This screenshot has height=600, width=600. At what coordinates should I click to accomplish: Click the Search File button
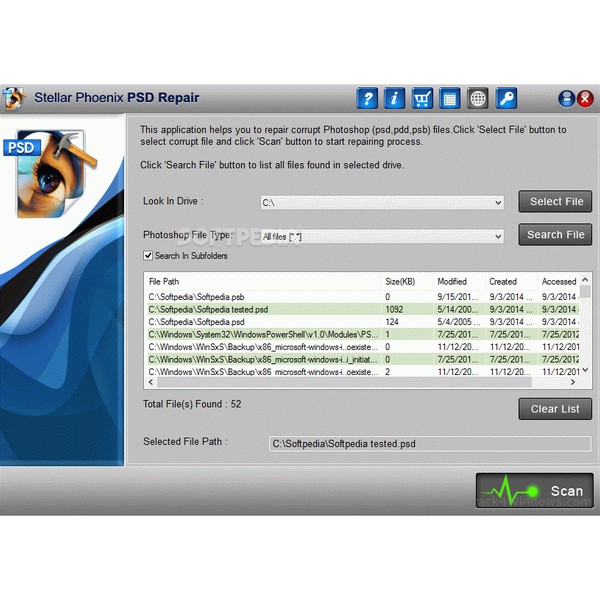tap(555, 235)
